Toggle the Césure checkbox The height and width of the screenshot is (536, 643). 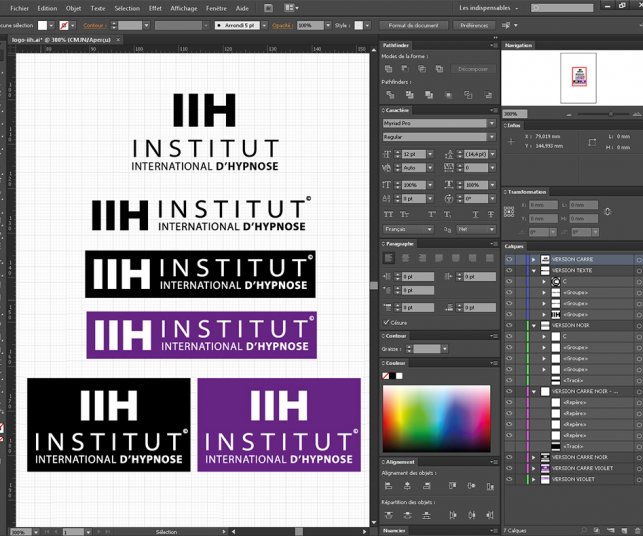point(388,323)
